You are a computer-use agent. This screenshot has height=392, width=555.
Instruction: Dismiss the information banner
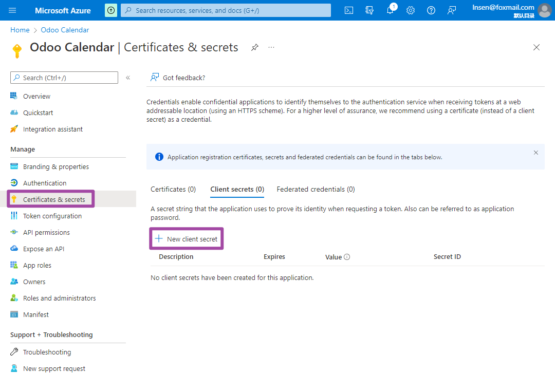[x=536, y=153]
